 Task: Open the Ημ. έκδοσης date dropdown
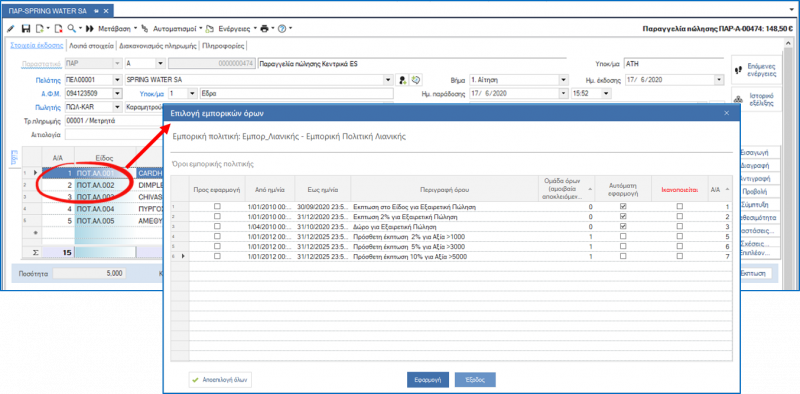tap(719, 80)
